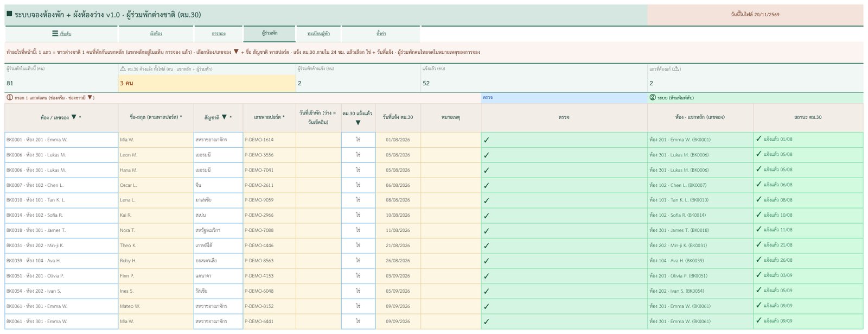Select the passport cell P-DEMO-9059

(x=270, y=200)
